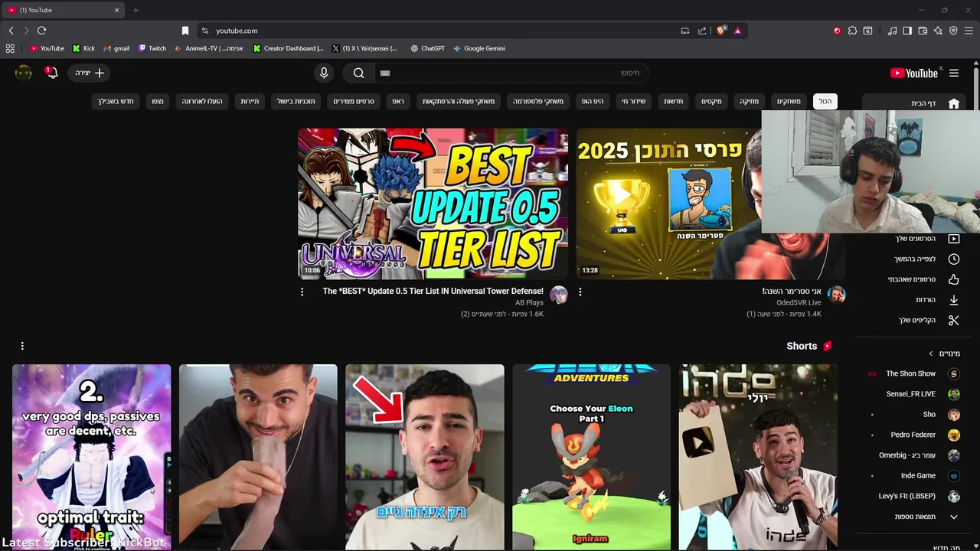This screenshot has height=551, width=980.
Task: Open the Google Gemini bookmark
Action: pyautogui.click(x=479, y=48)
